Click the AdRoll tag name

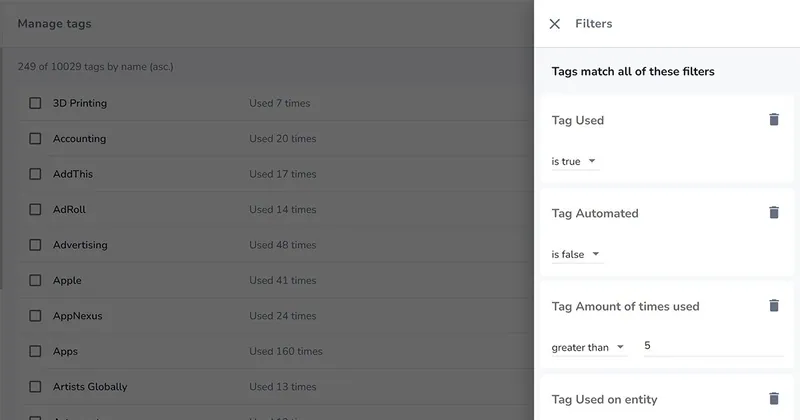[69, 210]
